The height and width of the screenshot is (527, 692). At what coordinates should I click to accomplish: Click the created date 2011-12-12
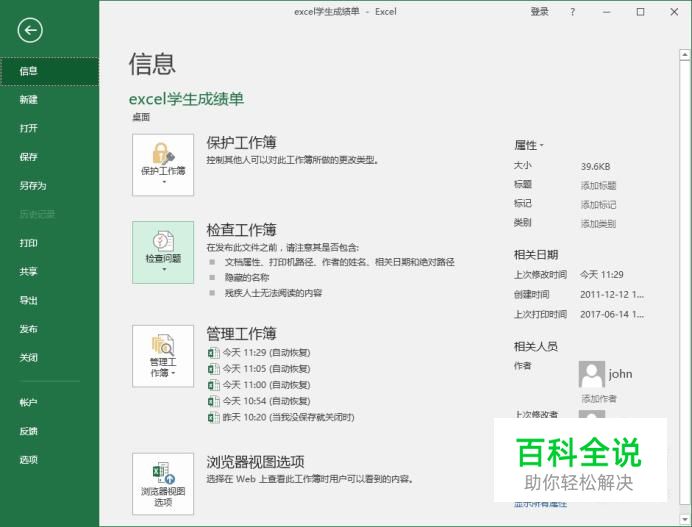click(612, 294)
